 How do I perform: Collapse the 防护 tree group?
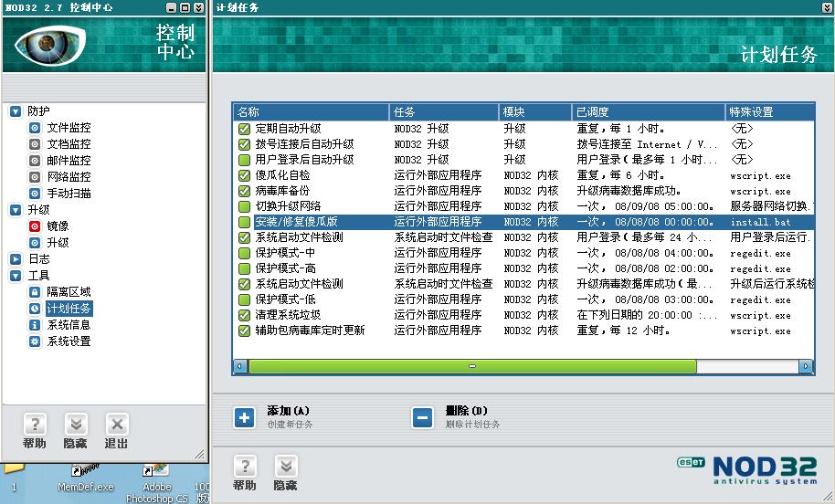coord(16,111)
